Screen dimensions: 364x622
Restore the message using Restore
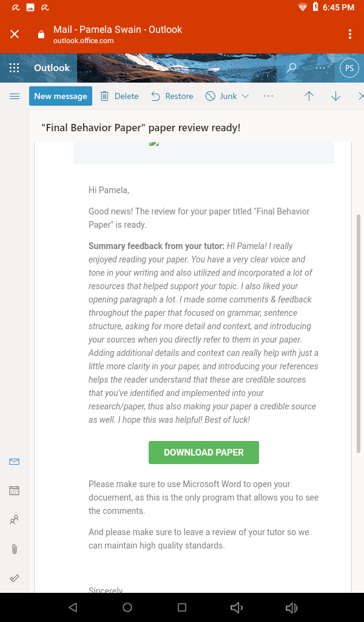tap(172, 96)
